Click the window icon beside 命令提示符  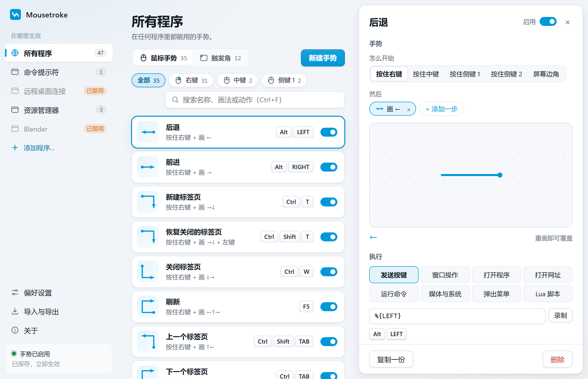15,72
